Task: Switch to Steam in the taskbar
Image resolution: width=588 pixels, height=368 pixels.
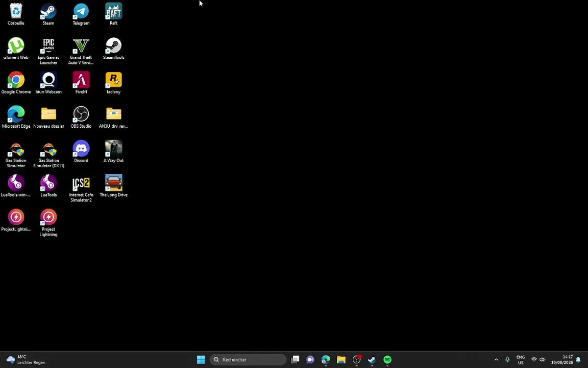Action: tap(372, 360)
